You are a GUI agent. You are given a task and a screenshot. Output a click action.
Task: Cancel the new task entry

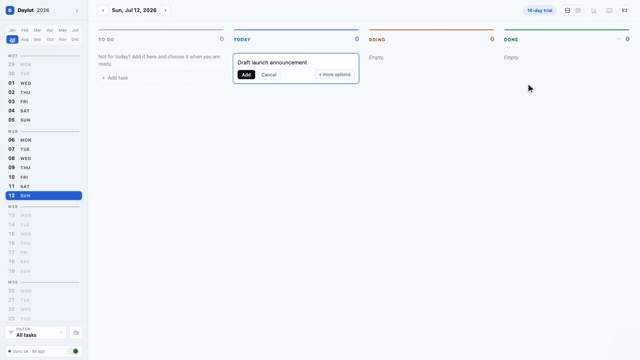(x=269, y=75)
